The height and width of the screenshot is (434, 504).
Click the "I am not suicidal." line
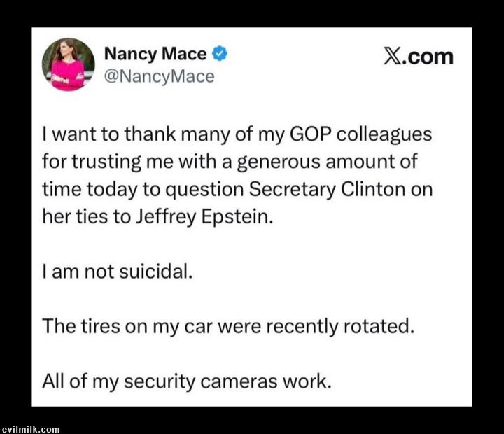click(x=117, y=272)
